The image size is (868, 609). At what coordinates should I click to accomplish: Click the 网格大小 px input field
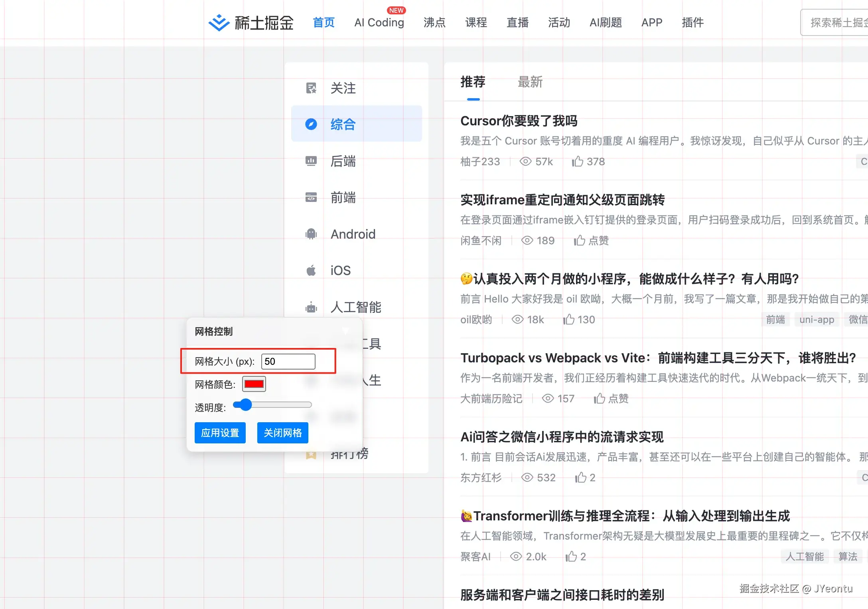288,362
